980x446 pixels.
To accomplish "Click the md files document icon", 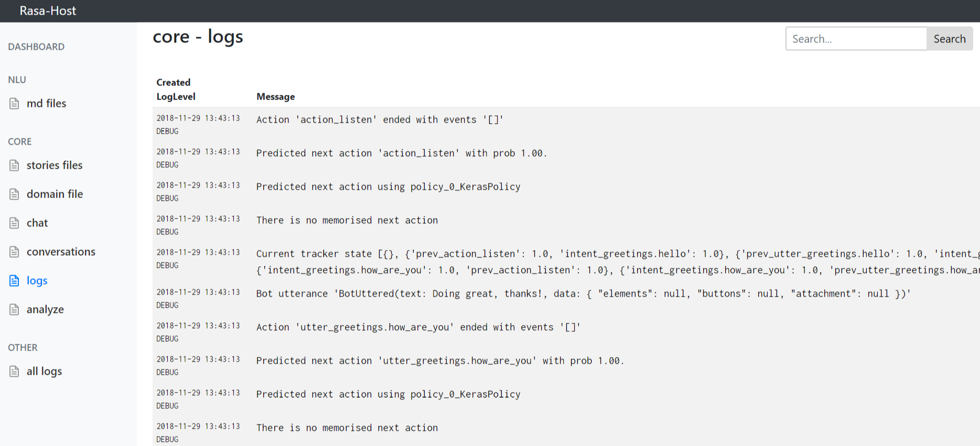I will click(14, 104).
